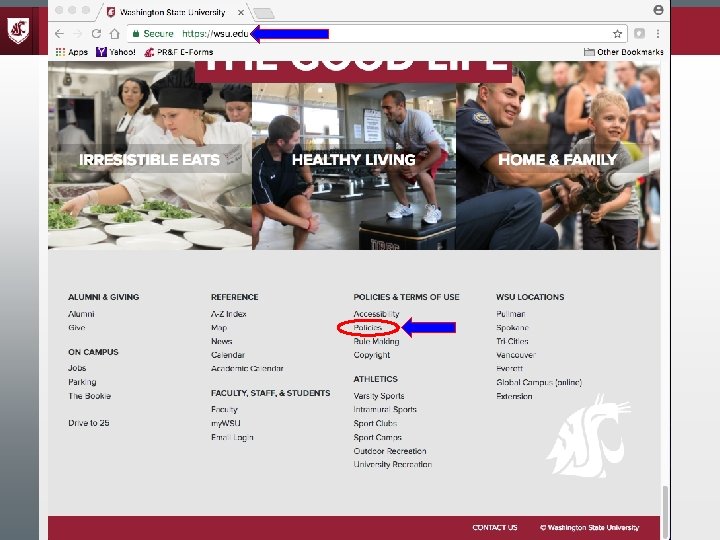Open the A-Z Index link
This screenshot has width=720, height=540.
pyautogui.click(x=229, y=314)
